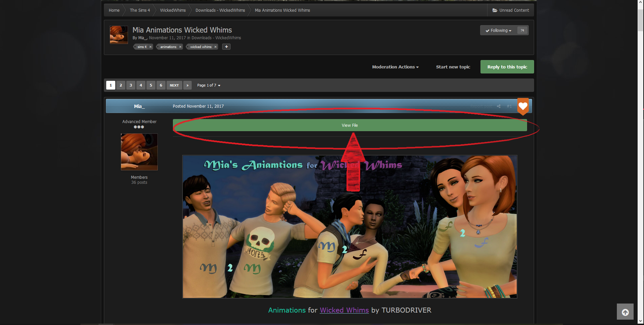The image size is (644, 325).
Task: Open Unread Content
Action: point(511,10)
